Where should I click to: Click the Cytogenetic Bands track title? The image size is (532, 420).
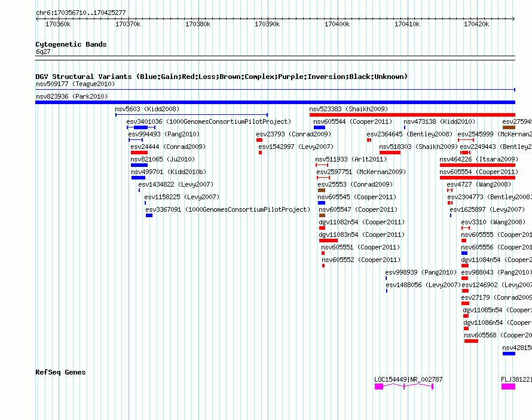[71, 44]
